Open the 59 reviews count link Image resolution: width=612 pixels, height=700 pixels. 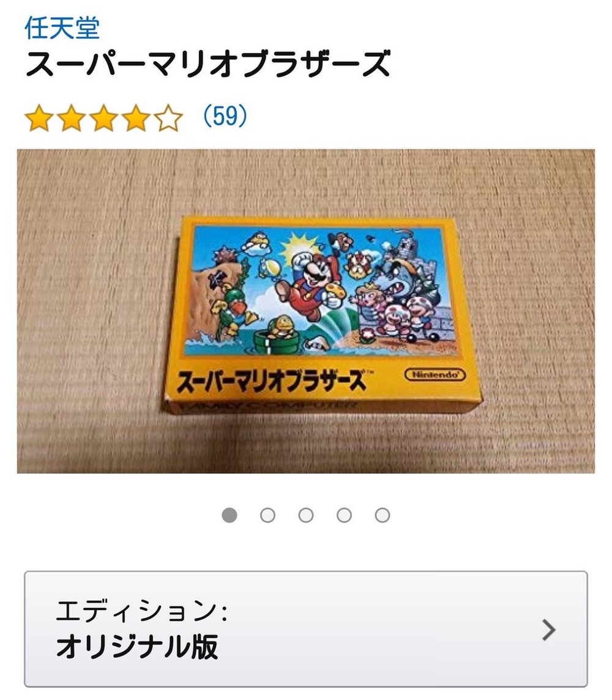[225, 116]
